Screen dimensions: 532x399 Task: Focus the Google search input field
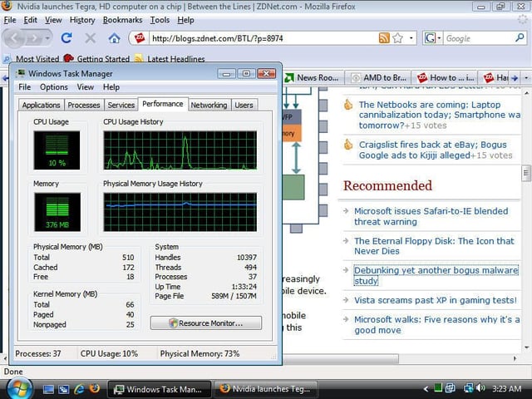479,38
